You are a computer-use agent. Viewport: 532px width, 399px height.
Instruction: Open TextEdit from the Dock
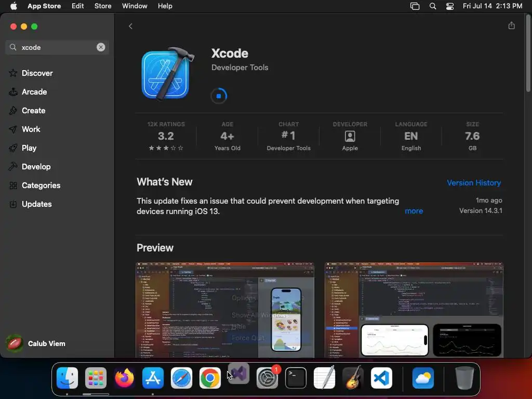coord(324,378)
